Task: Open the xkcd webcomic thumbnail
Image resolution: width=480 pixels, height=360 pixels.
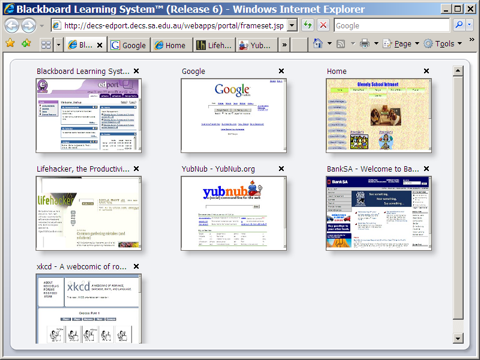Action: [x=89, y=309]
